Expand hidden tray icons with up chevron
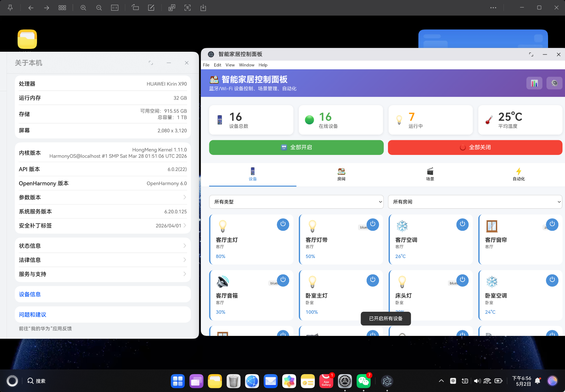 (441, 381)
